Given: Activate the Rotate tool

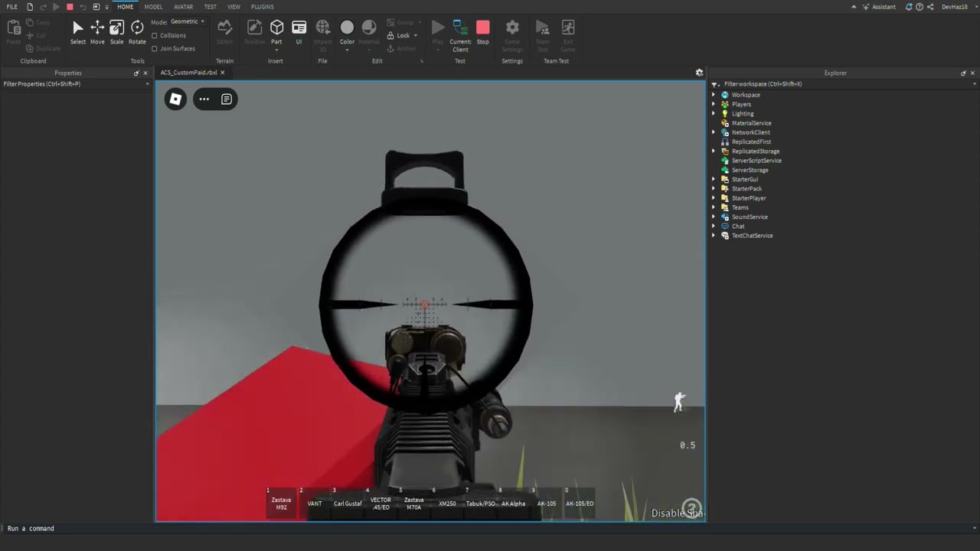Looking at the screenshot, I should 137,32.
